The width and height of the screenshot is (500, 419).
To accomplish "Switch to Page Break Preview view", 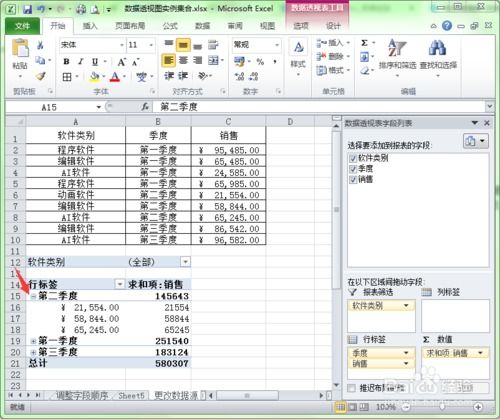I will [364, 407].
